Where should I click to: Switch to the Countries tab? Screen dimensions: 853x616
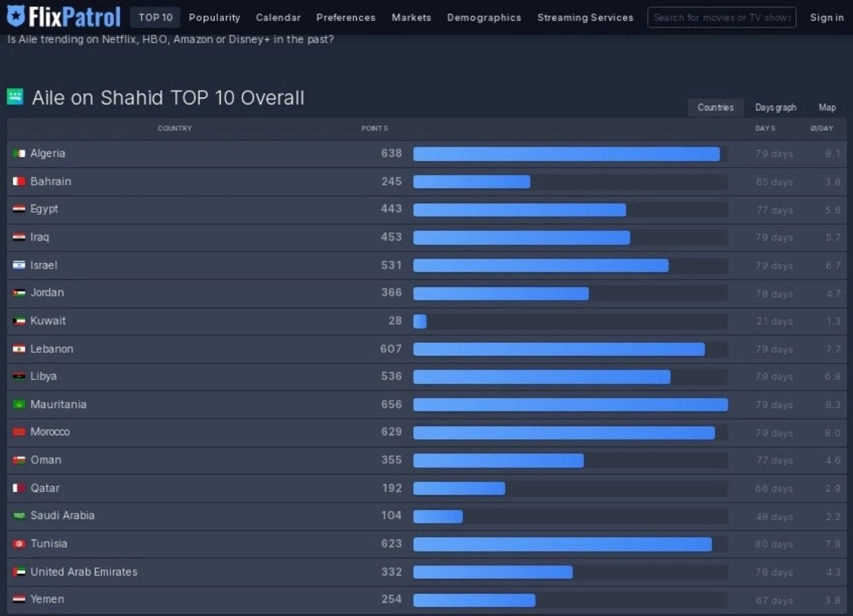pyautogui.click(x=715, y=108)
